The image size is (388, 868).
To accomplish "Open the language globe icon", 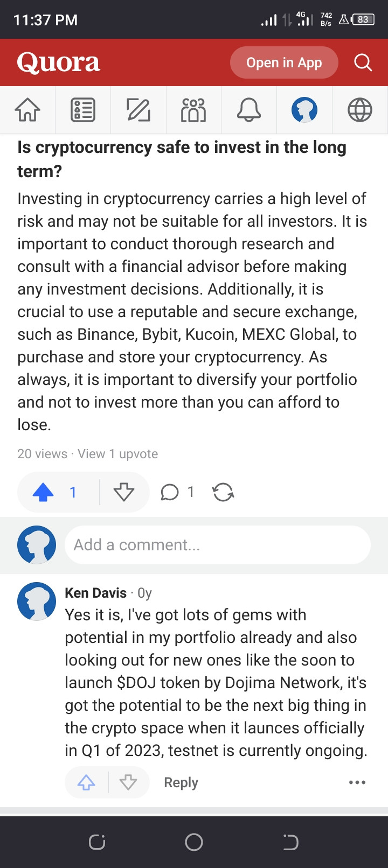I will pyautogui.click(x=360, y=110).
